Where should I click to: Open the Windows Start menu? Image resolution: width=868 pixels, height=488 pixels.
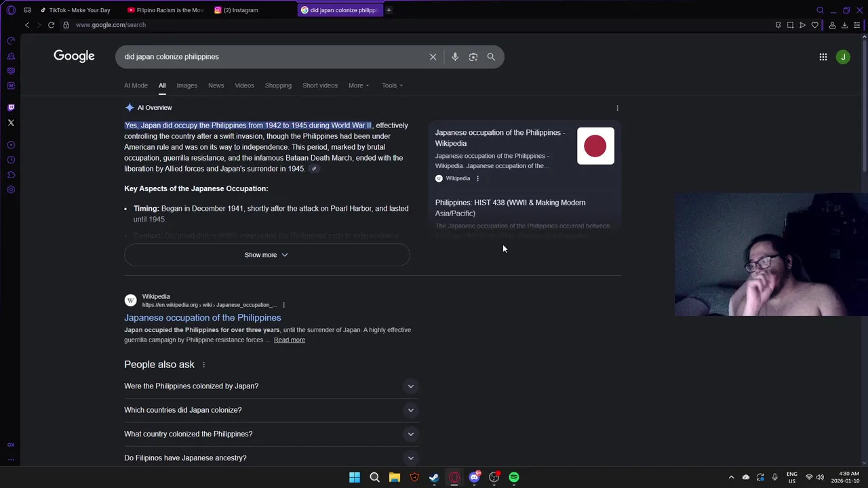pyautogui.click(x=355, y=477)
